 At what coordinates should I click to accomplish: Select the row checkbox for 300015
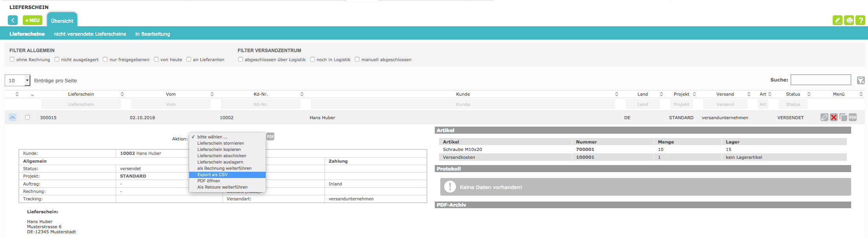(x=27, y=117)
